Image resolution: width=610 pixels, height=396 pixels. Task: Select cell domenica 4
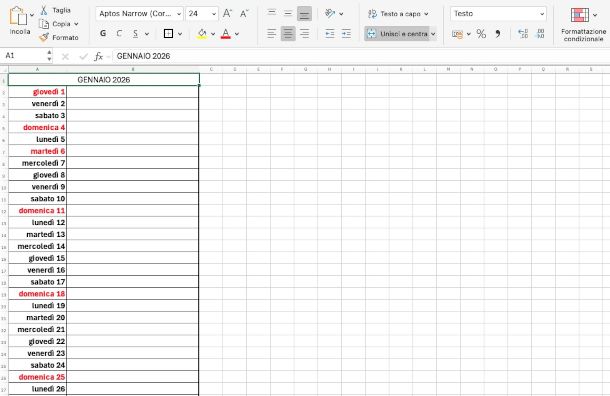(37, 128)
